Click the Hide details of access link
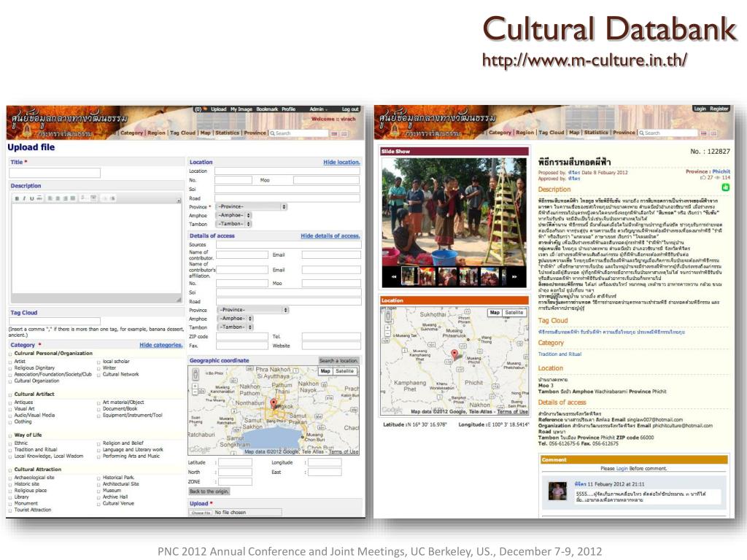Screen dimensions: 747x560 coord(330,236)
